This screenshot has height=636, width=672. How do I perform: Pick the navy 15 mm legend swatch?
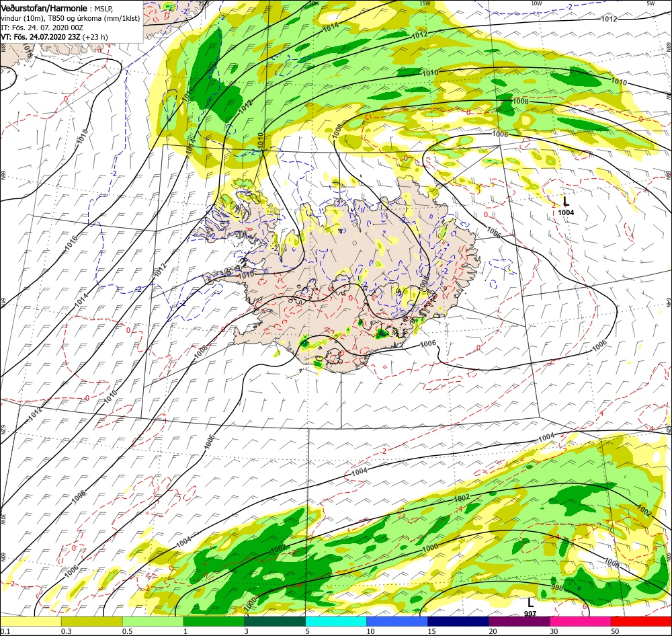458,621
